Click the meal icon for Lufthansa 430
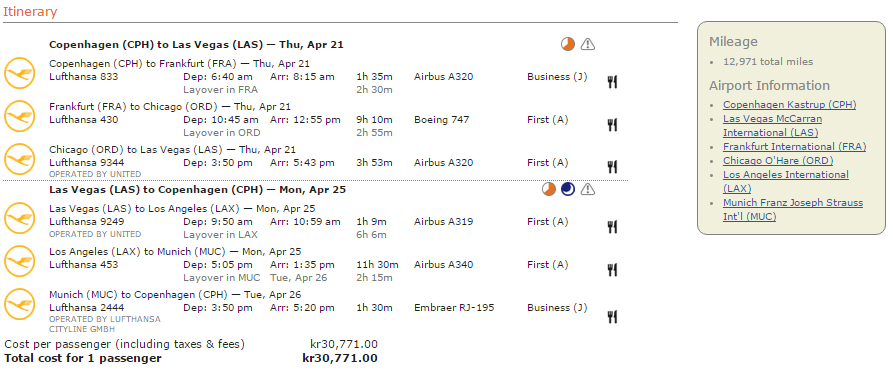The height and width of the screenshot is (378, 893). 612,125
